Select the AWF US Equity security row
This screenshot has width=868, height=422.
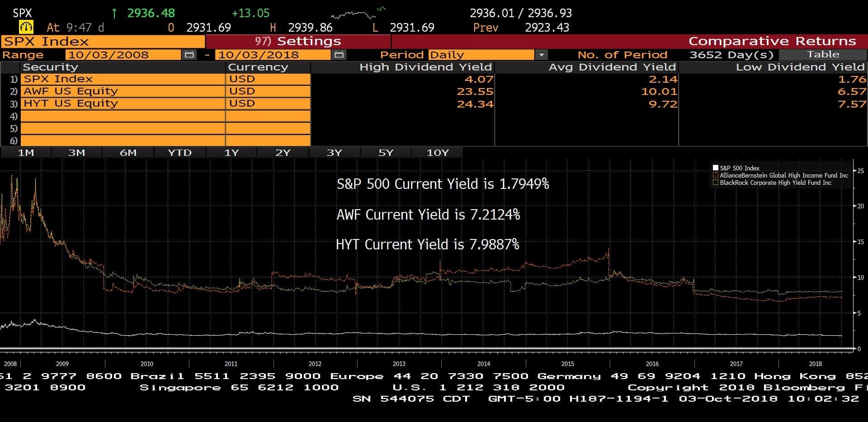[x=123, y=91]
